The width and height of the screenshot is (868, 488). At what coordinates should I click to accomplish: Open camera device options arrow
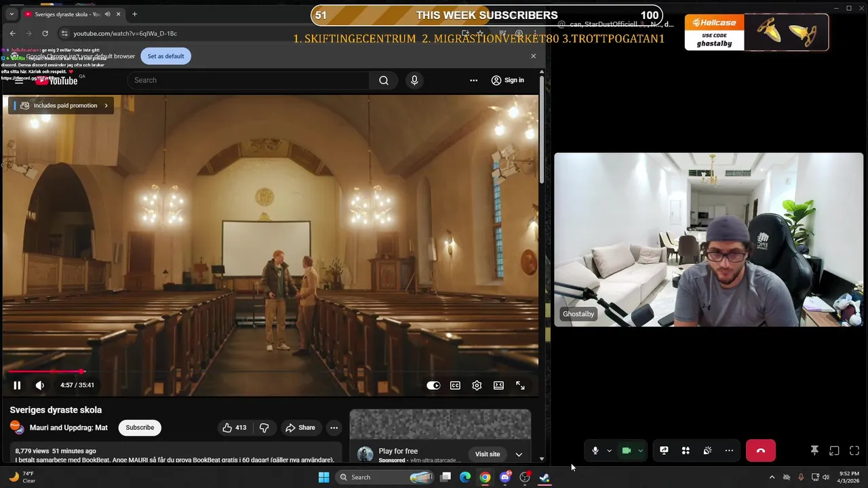640,451
